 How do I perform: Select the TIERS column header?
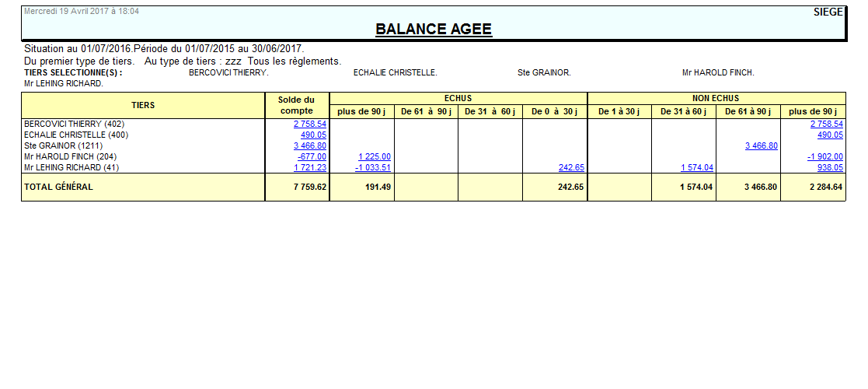click(143, 104)
